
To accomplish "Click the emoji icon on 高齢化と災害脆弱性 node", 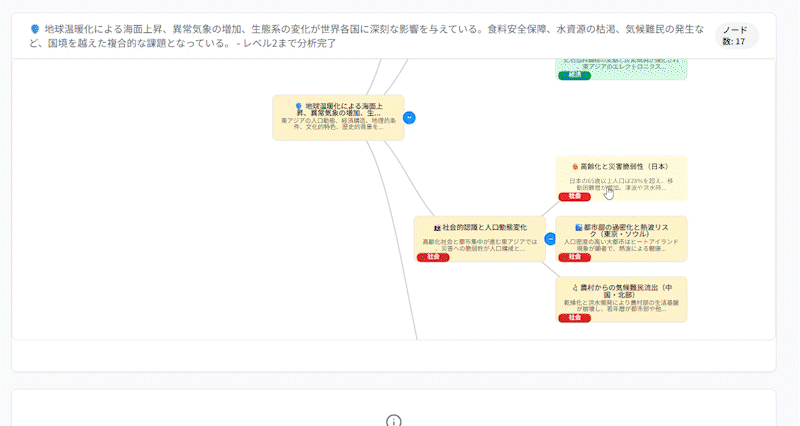I will [x=574, y=166].
